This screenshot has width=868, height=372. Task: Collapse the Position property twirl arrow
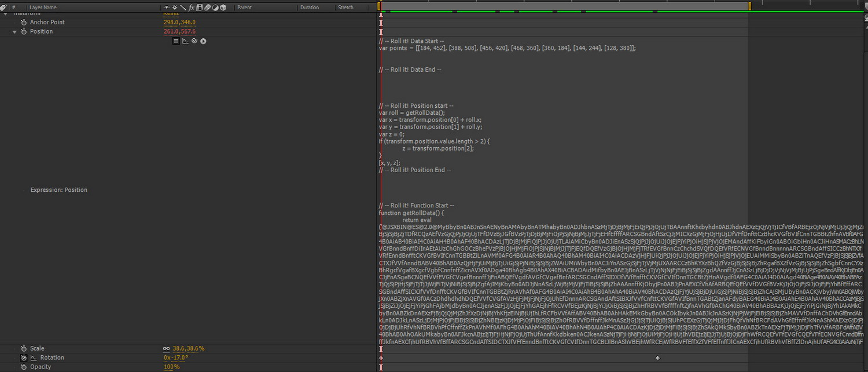(14, 32)
